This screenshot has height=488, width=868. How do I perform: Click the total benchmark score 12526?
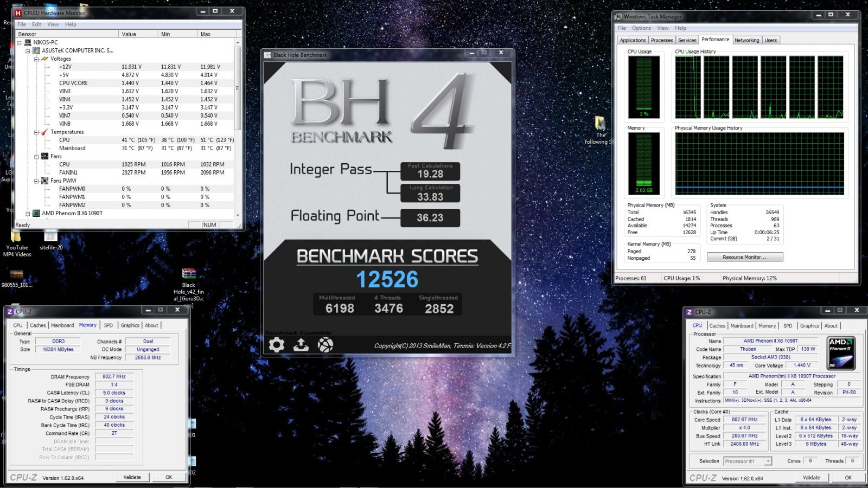[x=387, y=279]
